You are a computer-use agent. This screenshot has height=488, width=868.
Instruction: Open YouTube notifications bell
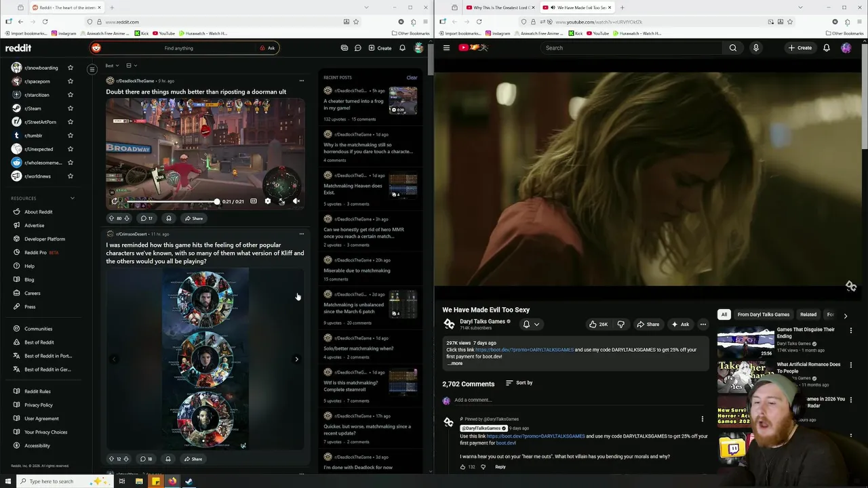tap(826, 48)
